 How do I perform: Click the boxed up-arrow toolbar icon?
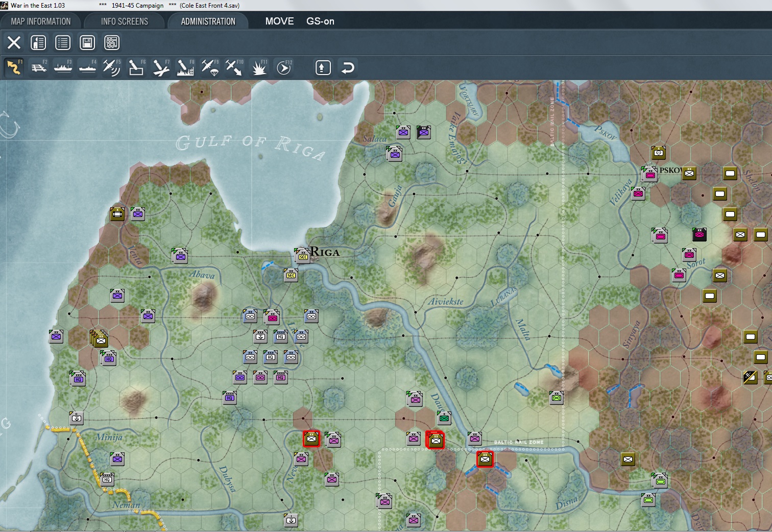(323, 67)
